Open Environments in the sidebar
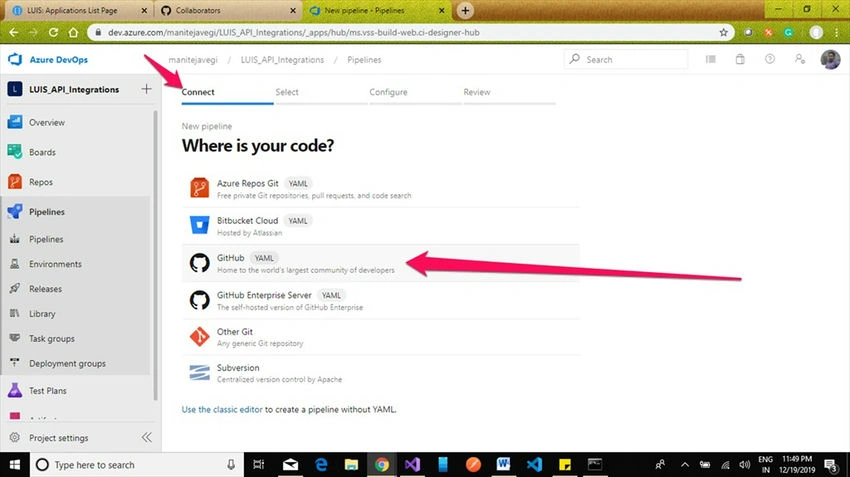The height and width of the screenshot is (477, 850). 55,264
